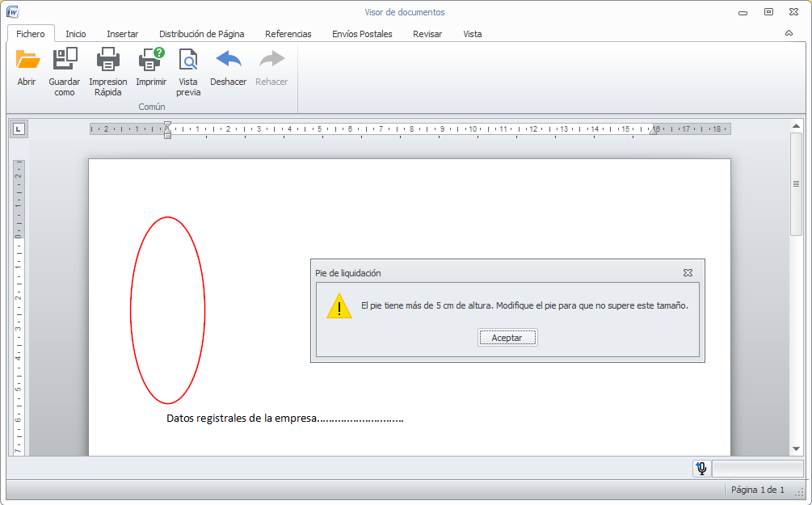Open the Insertar ribbon tab
Viewport: 812px width, 505px height.
(122, 34)
